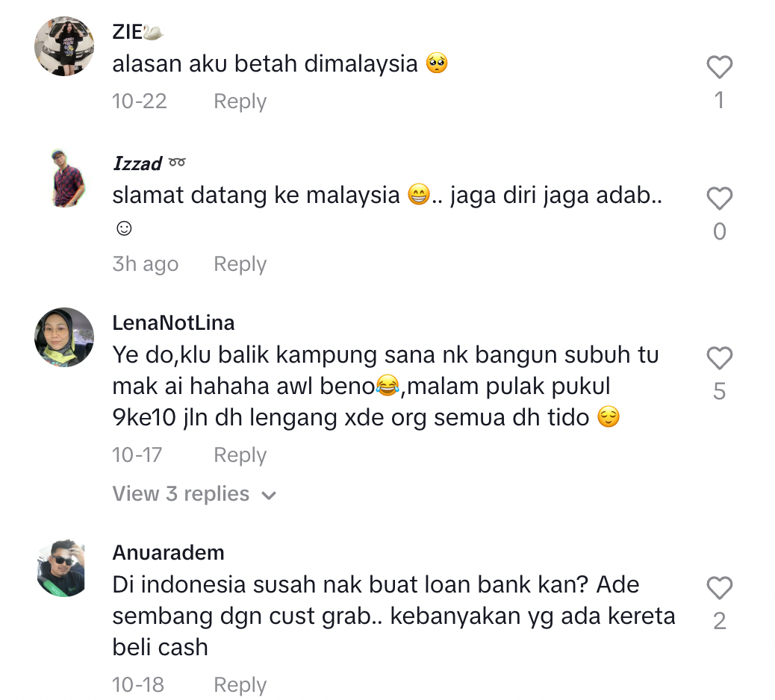
Task: Open ZIE's profile picture
Action: (x=64, y=46)
